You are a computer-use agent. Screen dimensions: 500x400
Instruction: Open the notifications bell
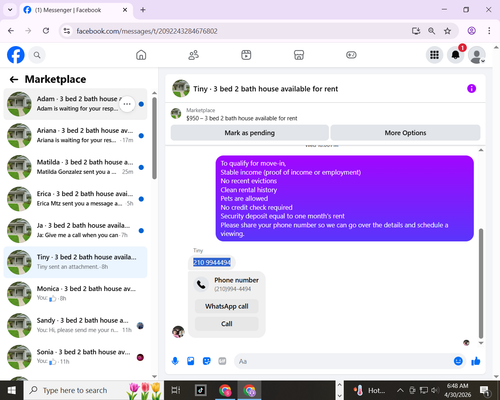point(455,55)
